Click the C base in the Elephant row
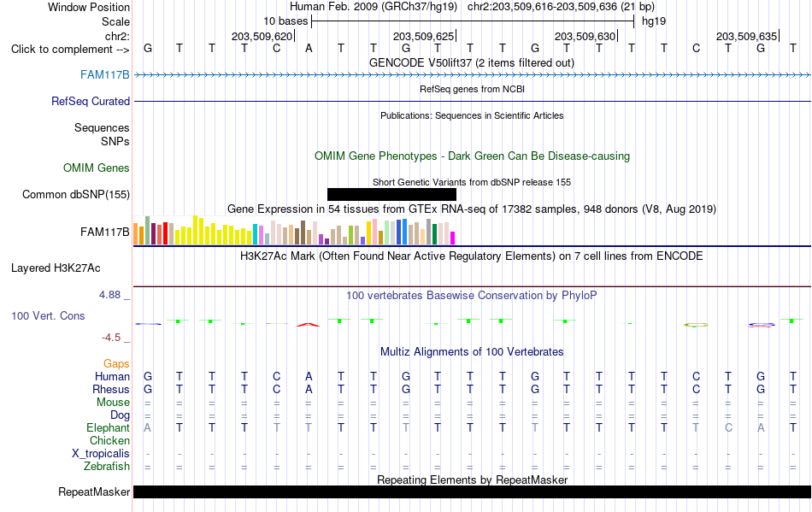This screenshot has width=812, height=512. (x=728, y=428)
